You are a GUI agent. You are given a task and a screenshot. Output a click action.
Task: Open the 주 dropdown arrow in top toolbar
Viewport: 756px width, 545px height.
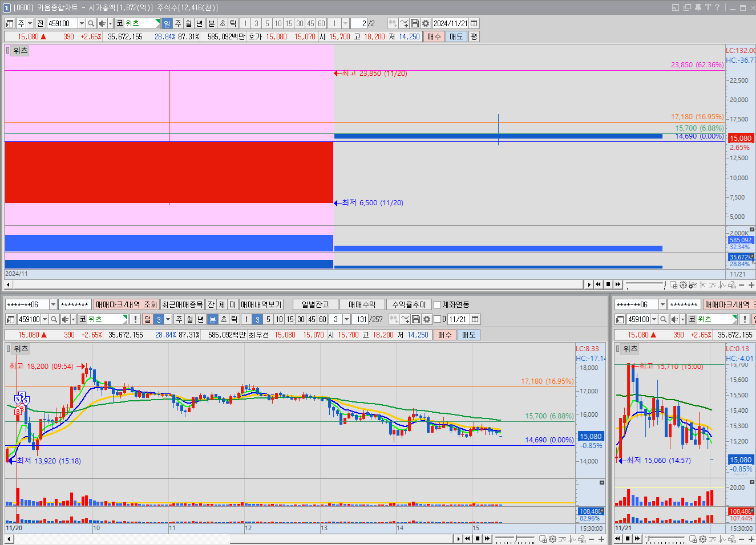click(30, 23)
